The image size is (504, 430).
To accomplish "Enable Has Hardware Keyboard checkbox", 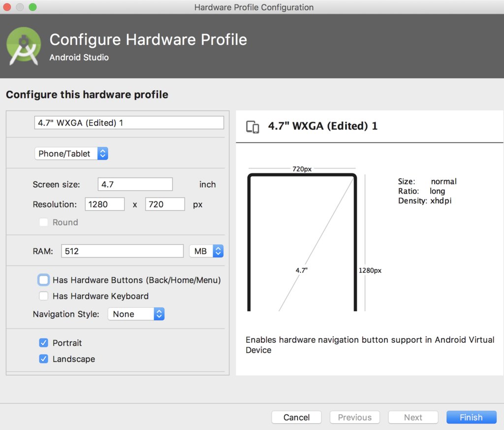I will 44,296.
